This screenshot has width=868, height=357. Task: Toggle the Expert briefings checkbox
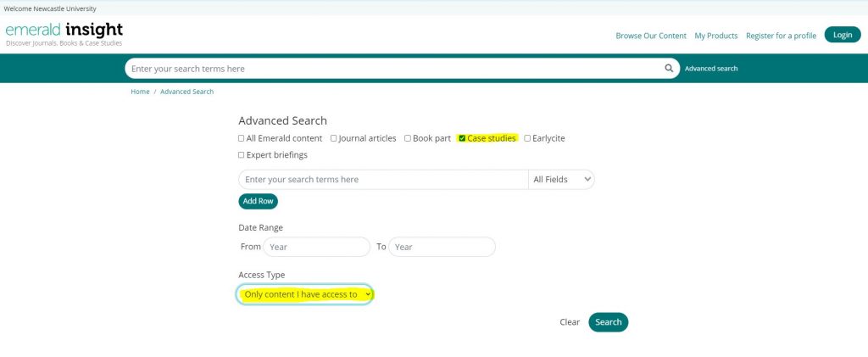tap(242, 155)
